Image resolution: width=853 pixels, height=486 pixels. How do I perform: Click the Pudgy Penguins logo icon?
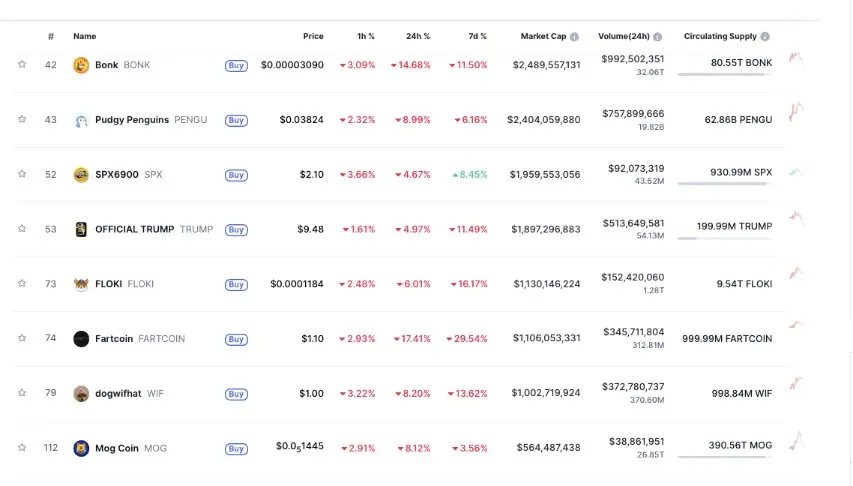tap(81, 120)
